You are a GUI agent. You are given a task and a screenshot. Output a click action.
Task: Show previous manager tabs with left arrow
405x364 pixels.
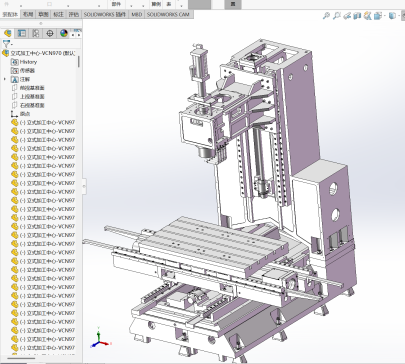point(74,34)
